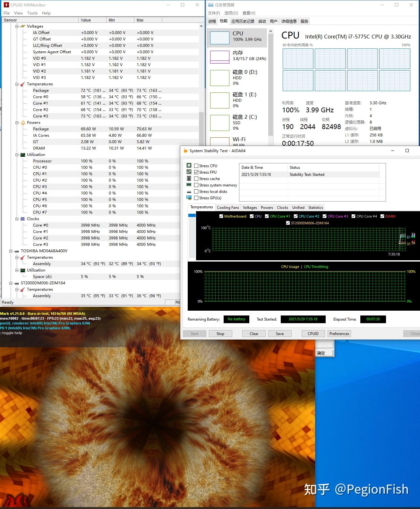Enable Stress system memory checkbox

coord(196,185)
